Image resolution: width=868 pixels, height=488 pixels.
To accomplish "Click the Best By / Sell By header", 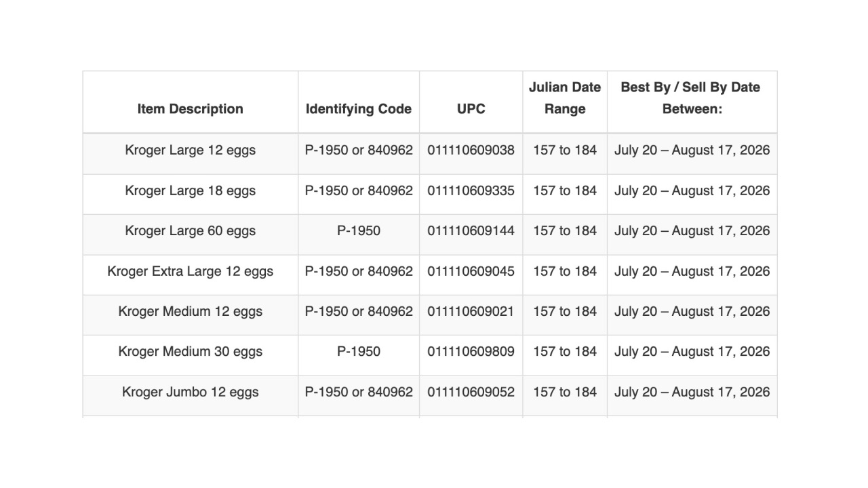I will pyautogui.click(x=692, y=98).
